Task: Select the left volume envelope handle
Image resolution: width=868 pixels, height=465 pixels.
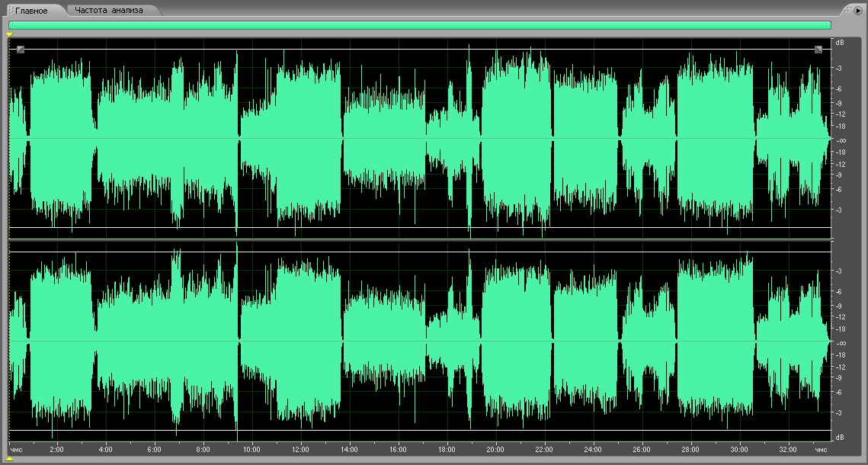Action: click(21, 50)
